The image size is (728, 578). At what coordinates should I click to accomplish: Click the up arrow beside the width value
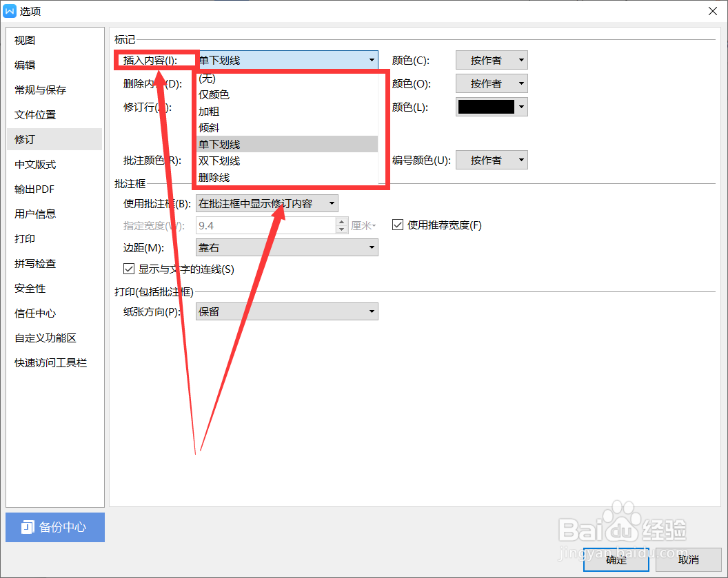click(x=342, y=222)
